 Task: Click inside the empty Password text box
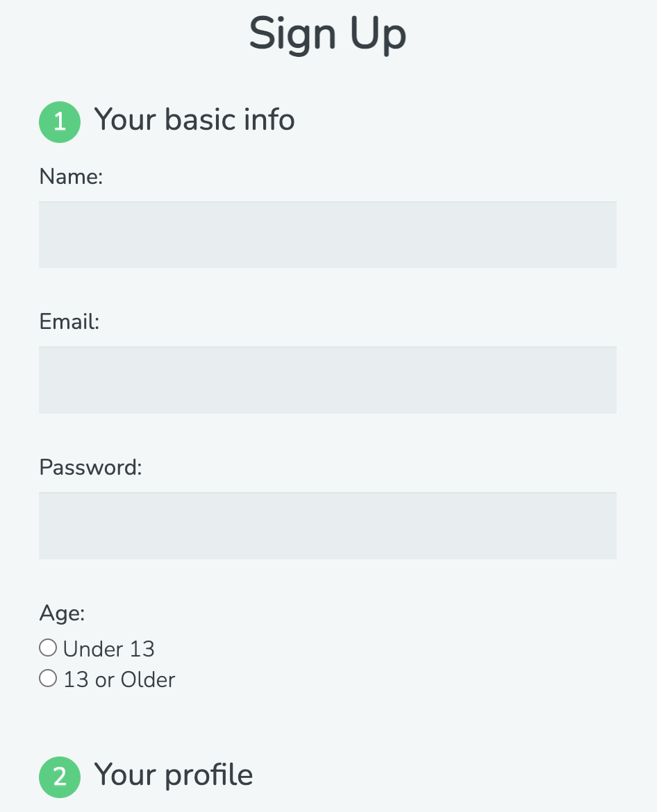328,525
